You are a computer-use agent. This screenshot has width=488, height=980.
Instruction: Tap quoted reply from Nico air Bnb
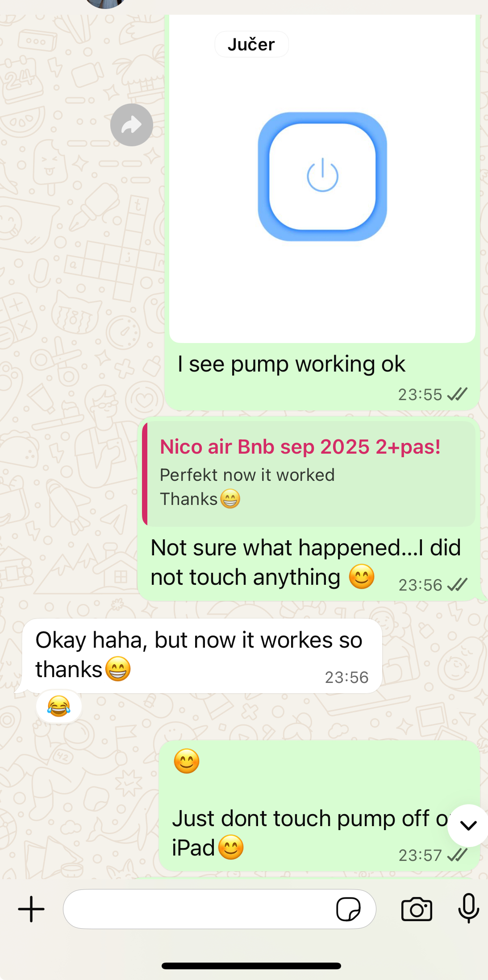point(309,474)
